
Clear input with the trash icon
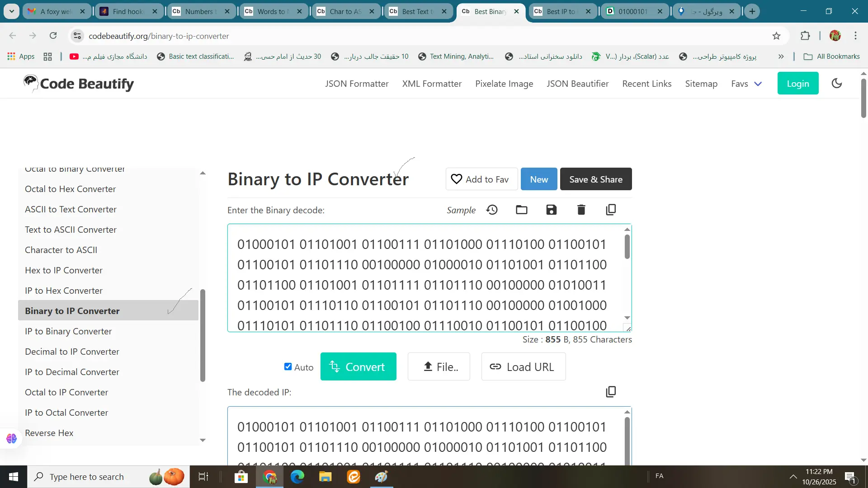click(x=581, y=210)
